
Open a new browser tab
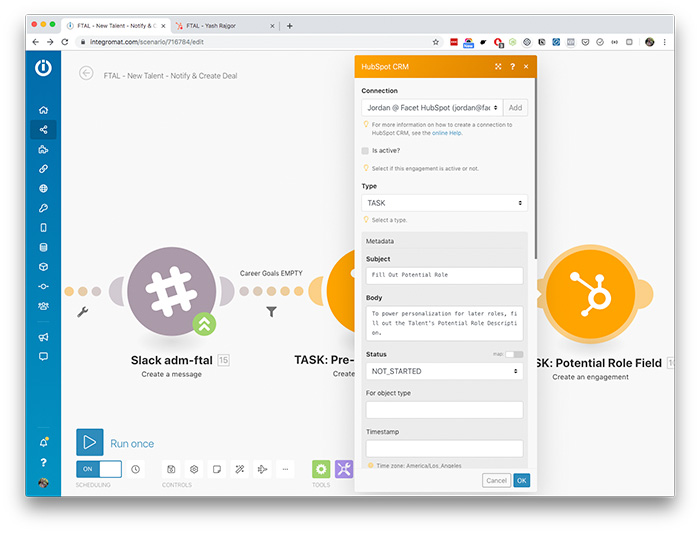290,26
